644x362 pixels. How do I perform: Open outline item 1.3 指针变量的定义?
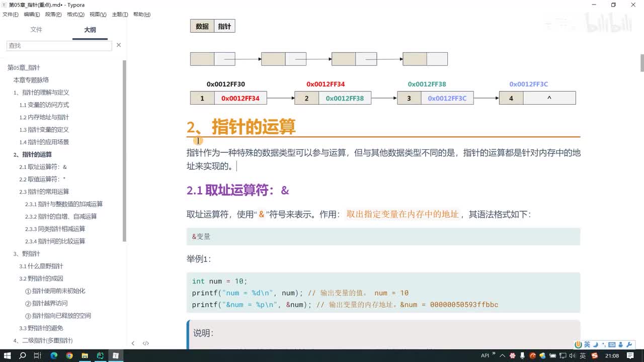[44, 130]
